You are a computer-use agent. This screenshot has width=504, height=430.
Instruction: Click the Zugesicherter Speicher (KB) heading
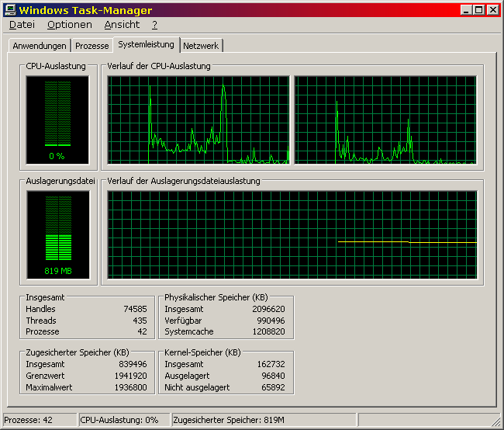[78, 352]
